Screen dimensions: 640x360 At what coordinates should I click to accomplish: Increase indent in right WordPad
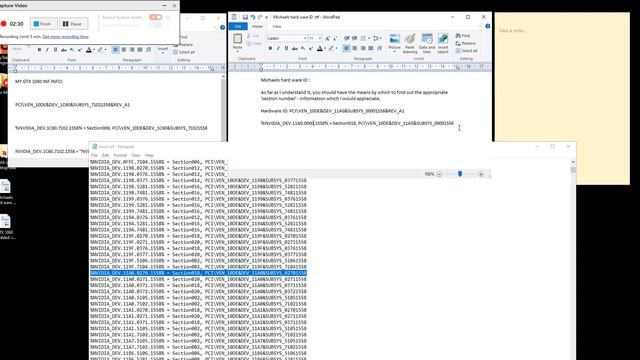pyautogui.click(x=354, y=38)
